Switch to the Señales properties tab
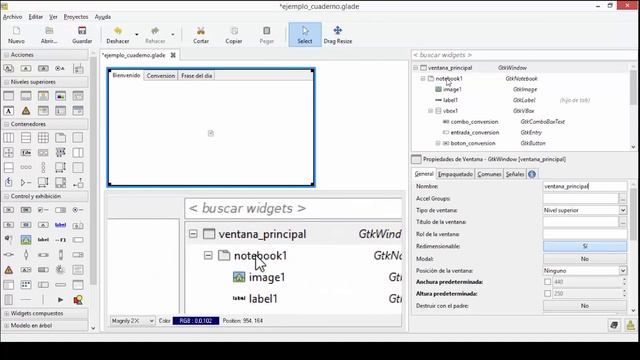This screenshot has height=360, width=640. pos(515,174)
